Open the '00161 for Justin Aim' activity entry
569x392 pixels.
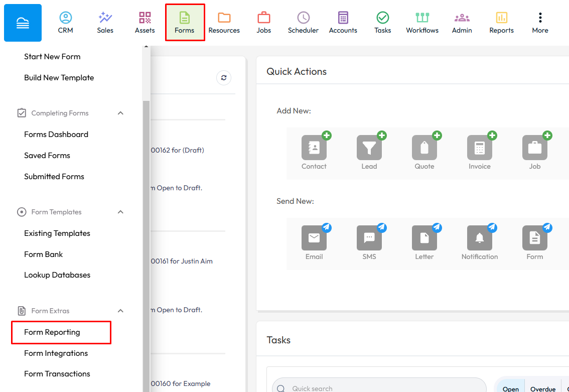(x=182, y=262)
